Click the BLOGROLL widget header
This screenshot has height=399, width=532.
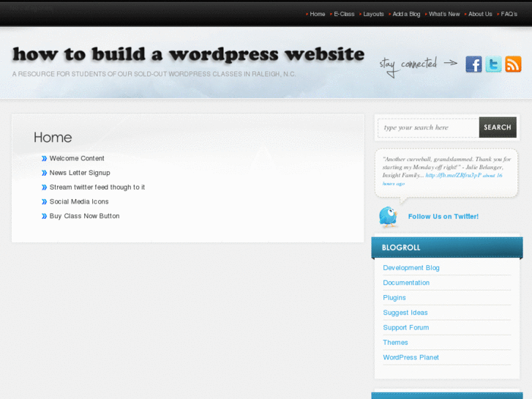pos(447,247)
